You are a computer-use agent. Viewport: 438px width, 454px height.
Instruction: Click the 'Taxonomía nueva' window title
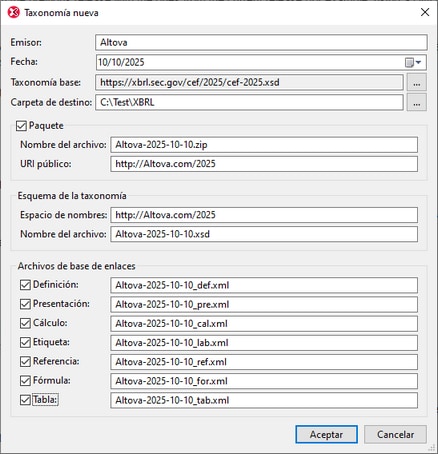pos(61,13)
